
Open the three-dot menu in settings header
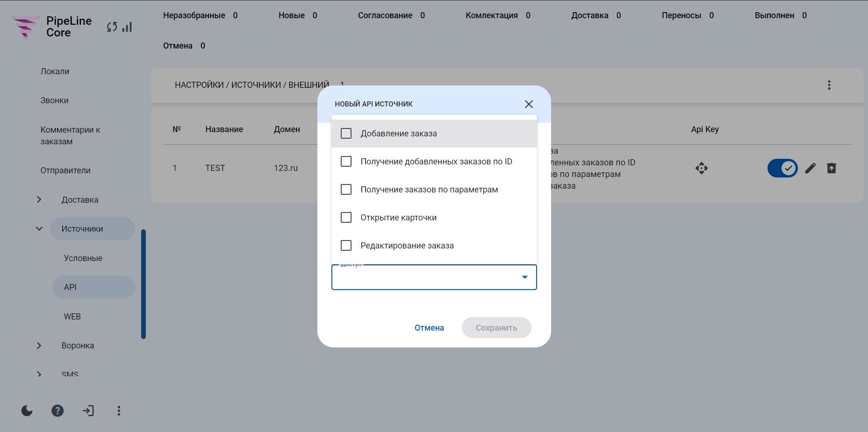pos(829,85)
